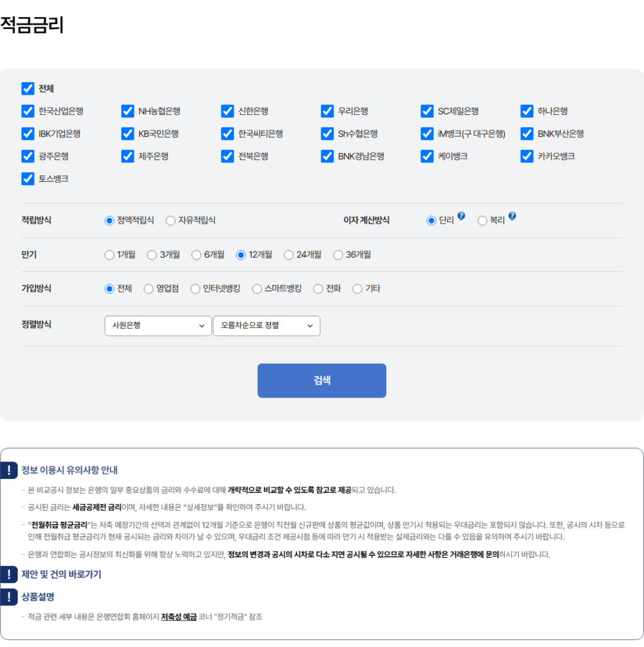Select 36개월 maturity option
The image size is (644, 647).
[338, 255]
